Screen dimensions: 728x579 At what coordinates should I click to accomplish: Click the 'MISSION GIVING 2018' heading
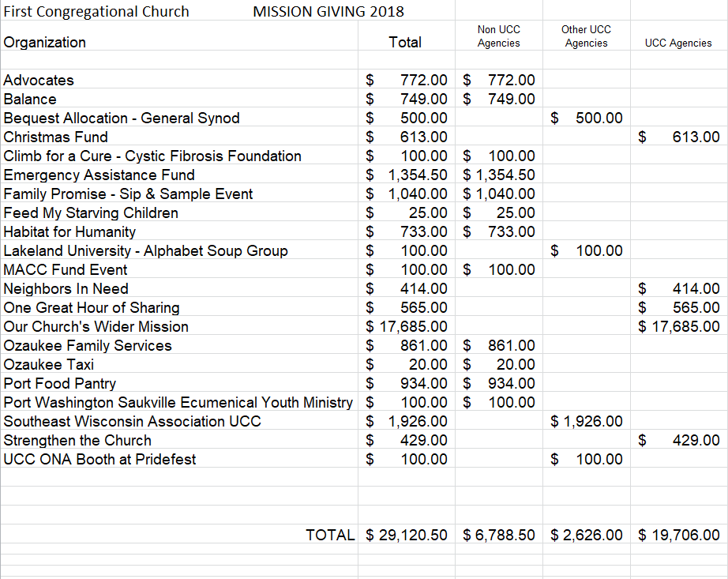pos(328,11)
